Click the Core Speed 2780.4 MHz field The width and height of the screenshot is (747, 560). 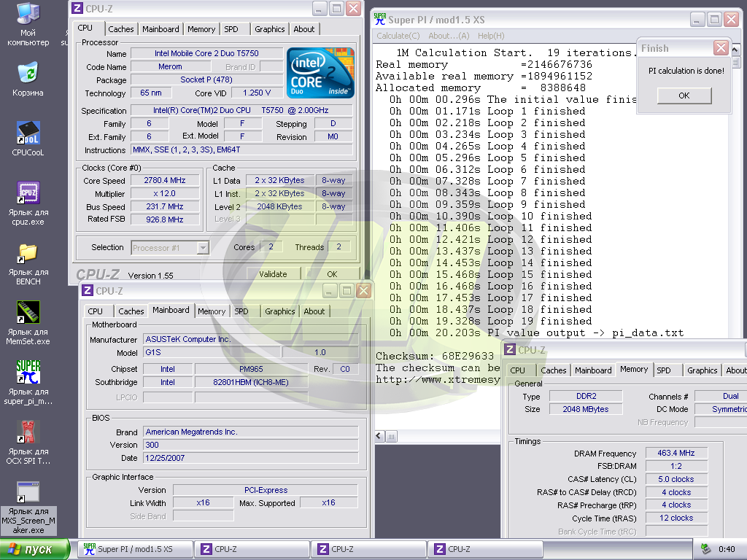coord(165,181)
